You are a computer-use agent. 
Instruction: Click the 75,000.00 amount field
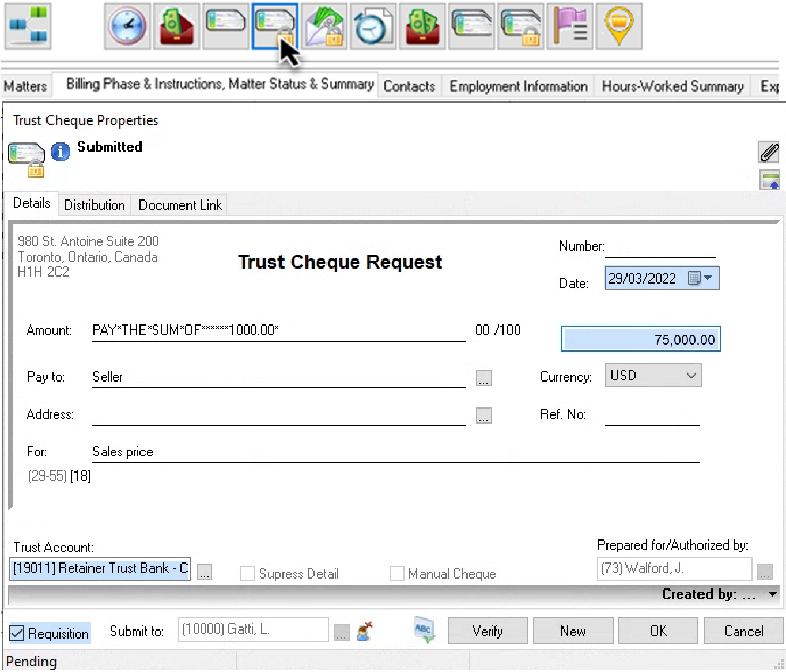pyautogui.click(x=641, y=339)
